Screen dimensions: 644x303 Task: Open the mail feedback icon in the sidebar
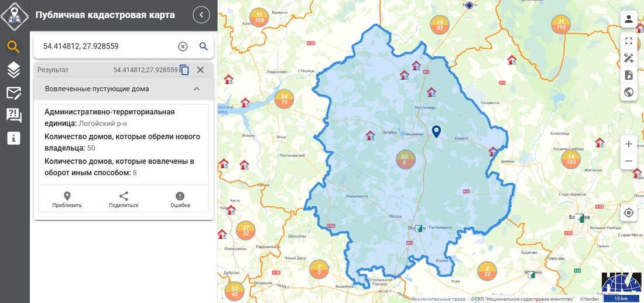pyautogui.click(x=14, y=93)
